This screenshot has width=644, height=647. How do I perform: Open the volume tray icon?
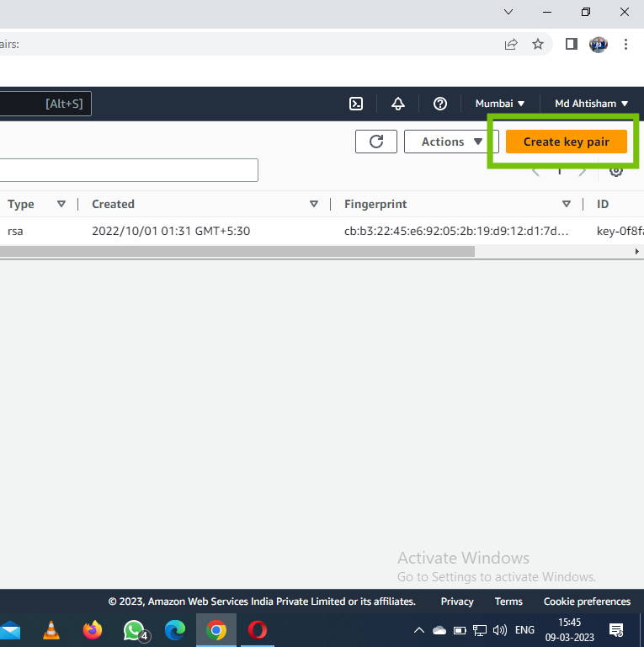pos(500,630)
